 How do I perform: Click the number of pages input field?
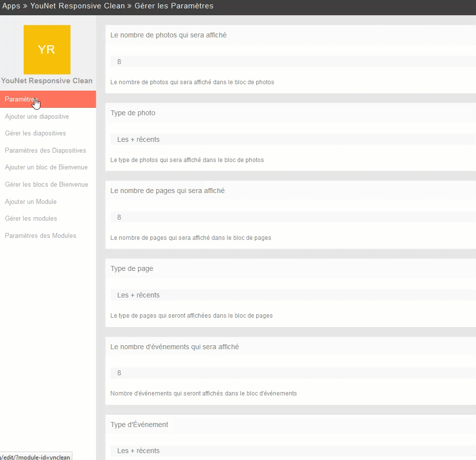(x=293, y=217)
